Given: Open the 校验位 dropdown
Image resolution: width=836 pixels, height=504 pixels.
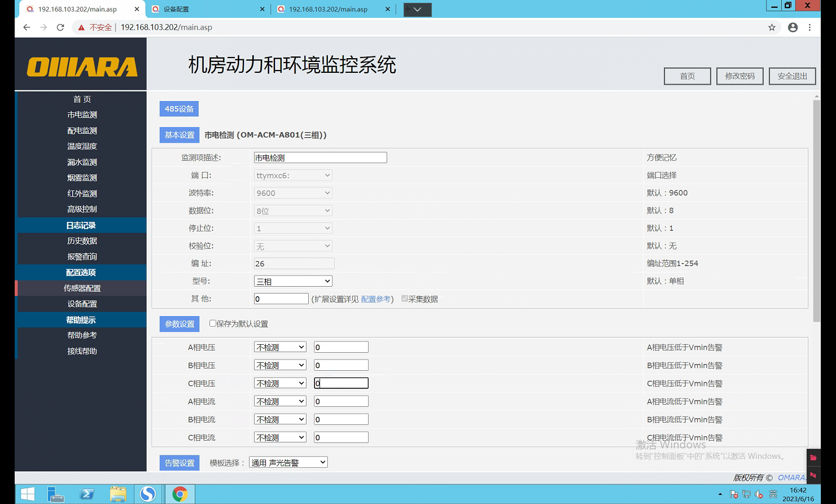Looking at the screenshot, I should [x=293, y=246].
